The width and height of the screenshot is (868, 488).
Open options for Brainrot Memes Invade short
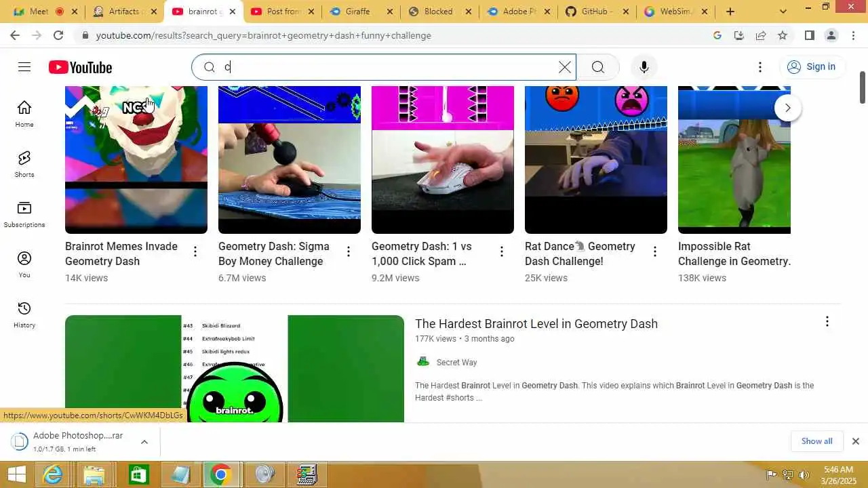point(195,251)
